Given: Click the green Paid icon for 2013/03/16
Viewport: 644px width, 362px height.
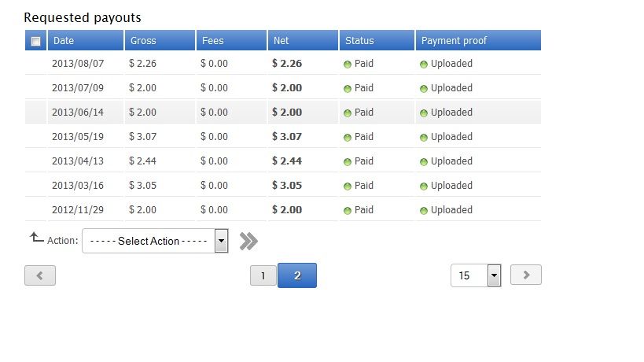Looking at the screenshot, I should (x=348, y=187).
